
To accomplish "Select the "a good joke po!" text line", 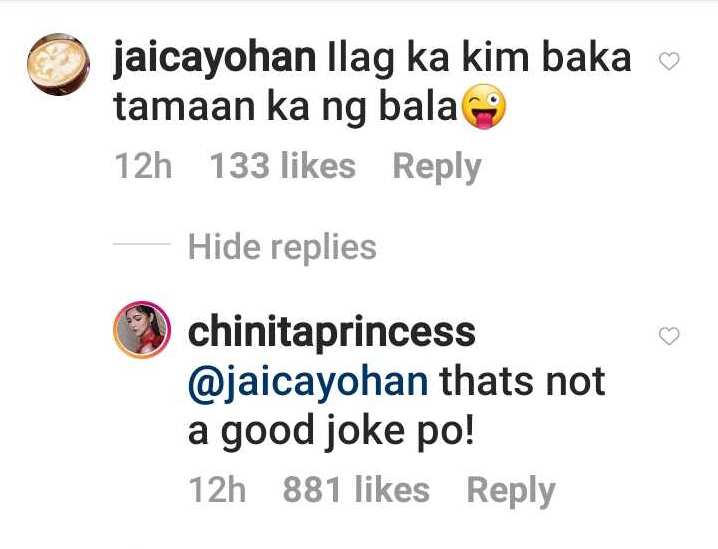I will [331, 432].
